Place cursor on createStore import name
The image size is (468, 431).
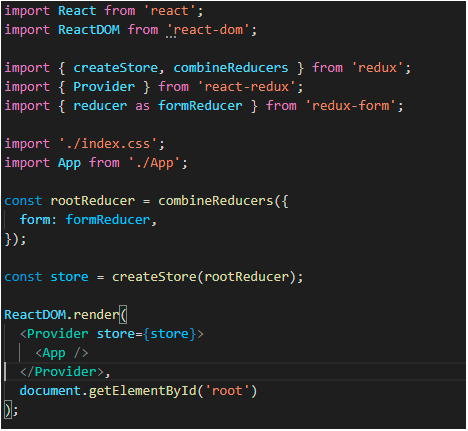pyautogui.click(x=115, y=68)
